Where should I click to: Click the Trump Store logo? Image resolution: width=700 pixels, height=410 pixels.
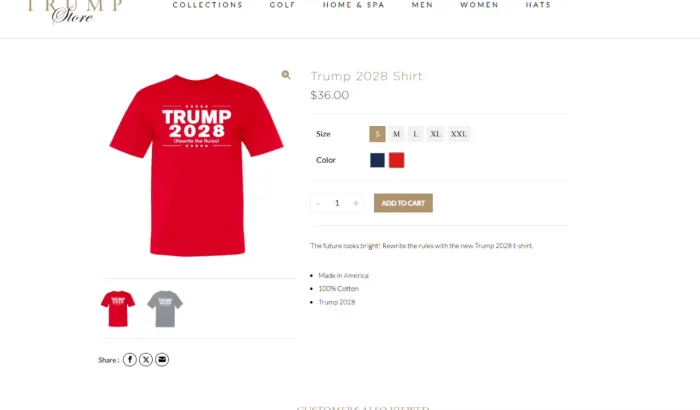74,11
